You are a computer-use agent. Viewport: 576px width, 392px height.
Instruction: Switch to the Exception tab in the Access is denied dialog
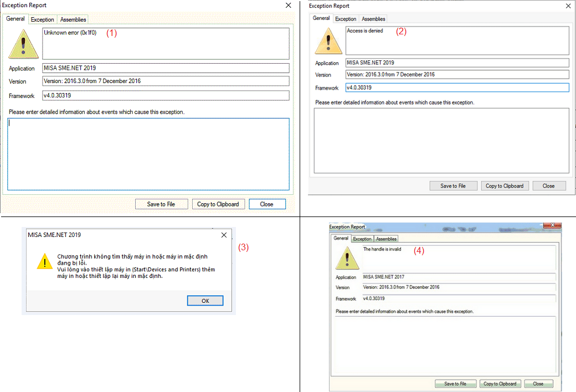(x=346, y=19)
